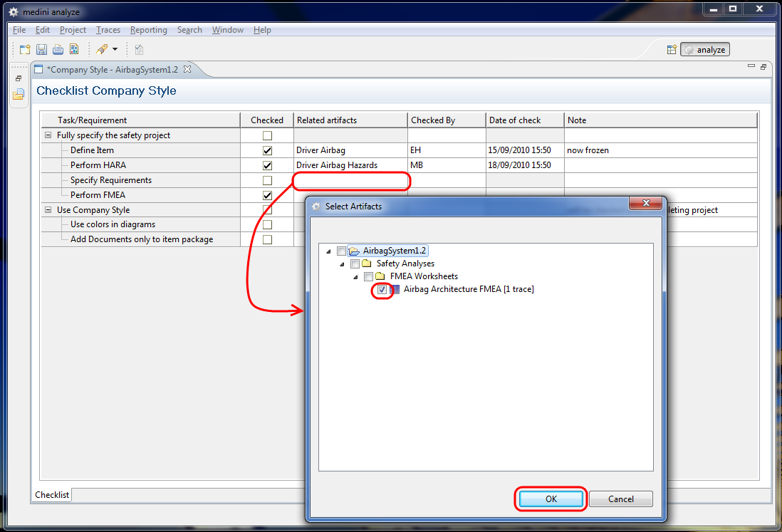The width and height of the screenshot is (782, 532).
Task: Maximize the editor area panel
Action: [x=763, y=66]
